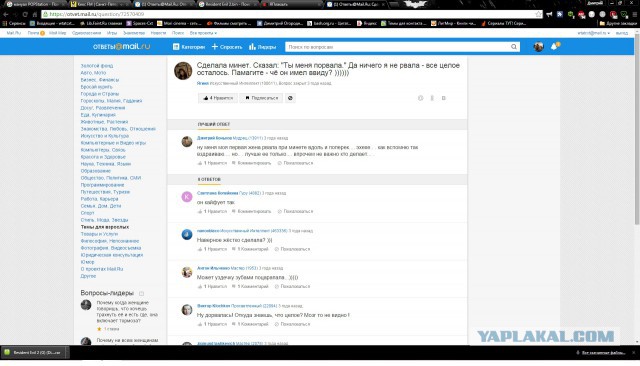Click middle gray share icon right of question

(x=432, y=98)
